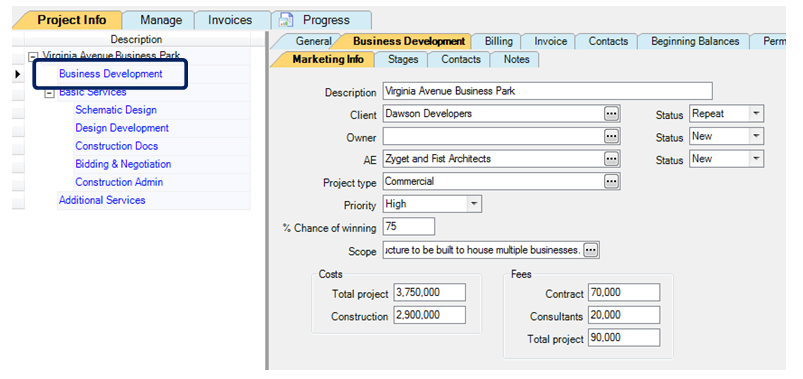Open the Scope text editor ellipsis button
The width and height of the screenshot is (803, 379).
tap(591, 250)
